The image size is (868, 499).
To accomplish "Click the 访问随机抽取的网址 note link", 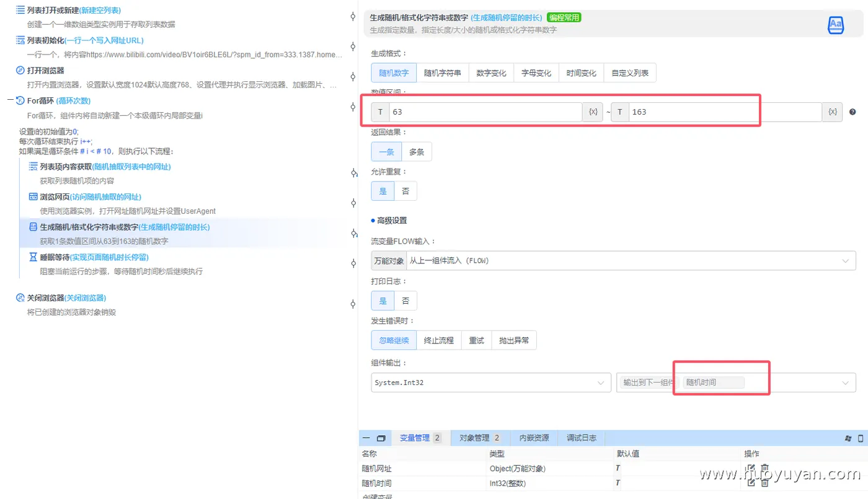I will [105, 197].
